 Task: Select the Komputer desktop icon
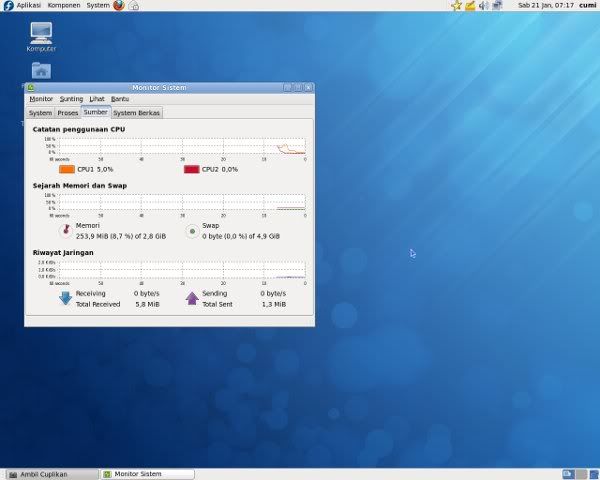tap(41, 37)
